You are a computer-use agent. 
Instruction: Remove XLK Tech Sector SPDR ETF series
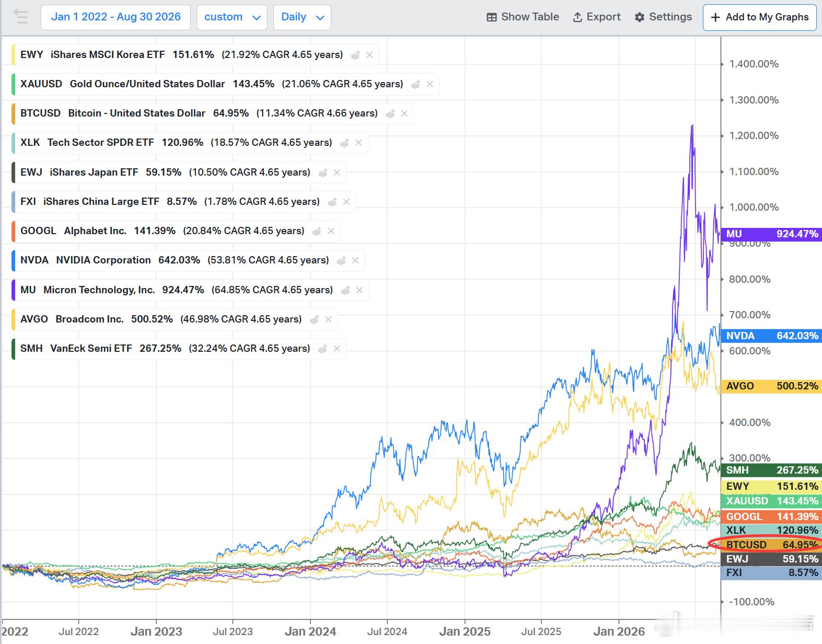coord(358,143)
